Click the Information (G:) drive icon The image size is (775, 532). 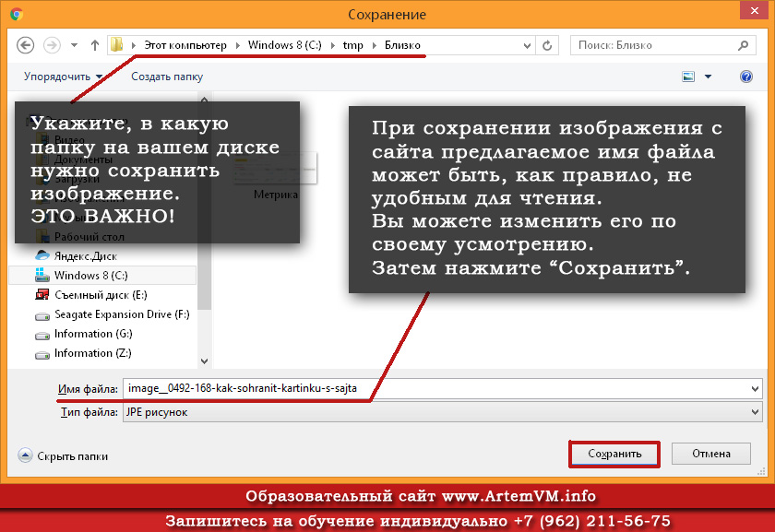42,336
